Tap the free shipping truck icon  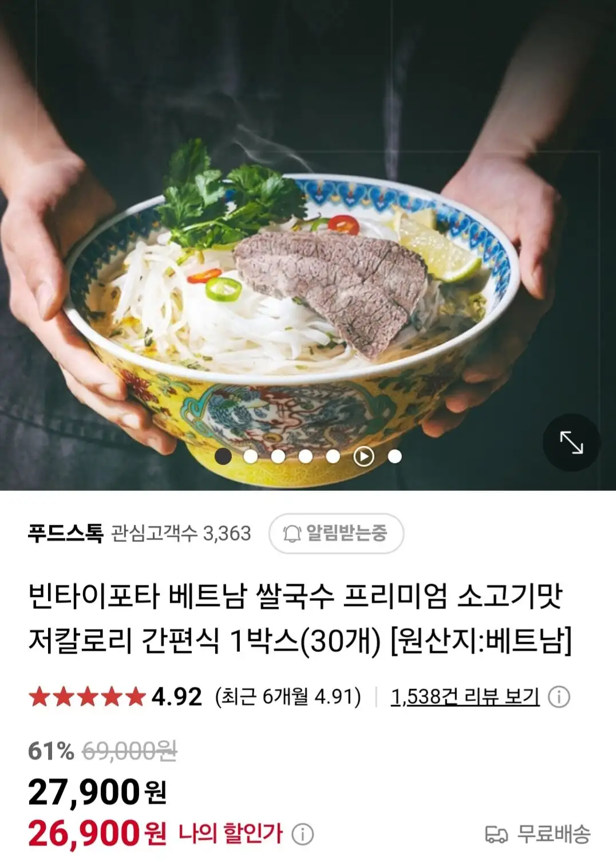tap(496, 834)
